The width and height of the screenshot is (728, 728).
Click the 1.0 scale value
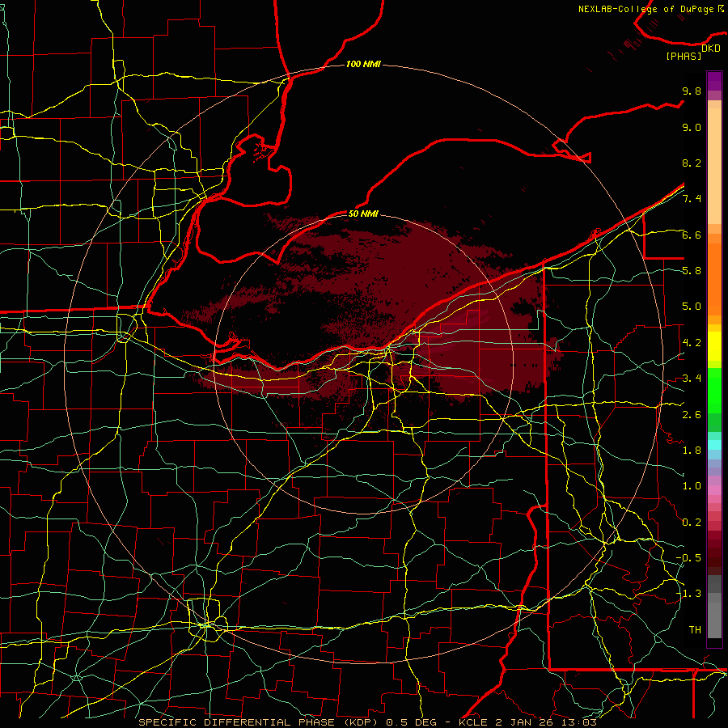pyautogui.click(x=692, y=486)
